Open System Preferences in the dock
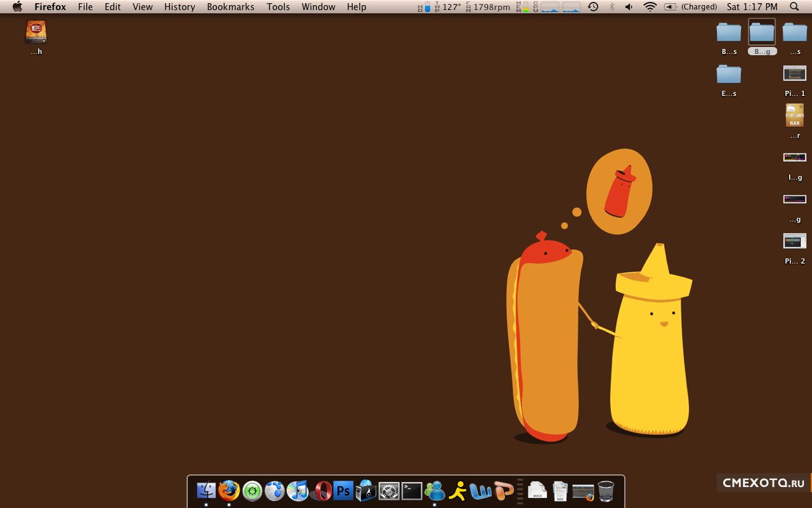812x508 pixels. pos(389,490)
